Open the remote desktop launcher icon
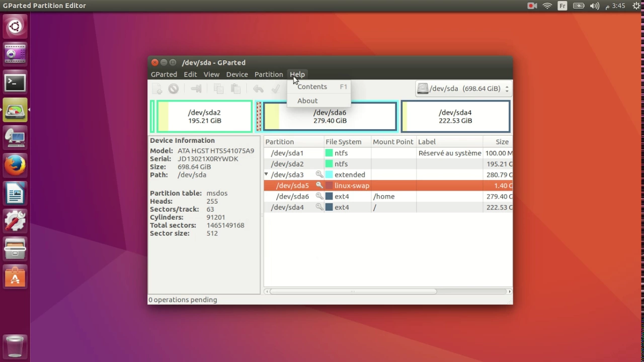The height and width of the screenshot is (362, 644). tap(15, 137)
